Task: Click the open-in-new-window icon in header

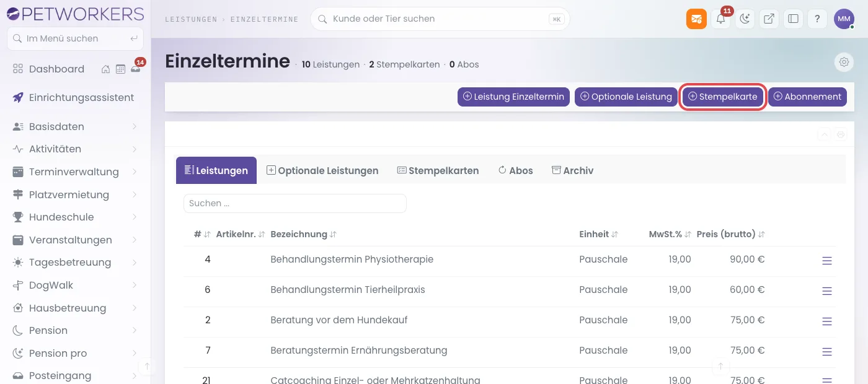Action: pyautogui.click(x=769, y=19)
